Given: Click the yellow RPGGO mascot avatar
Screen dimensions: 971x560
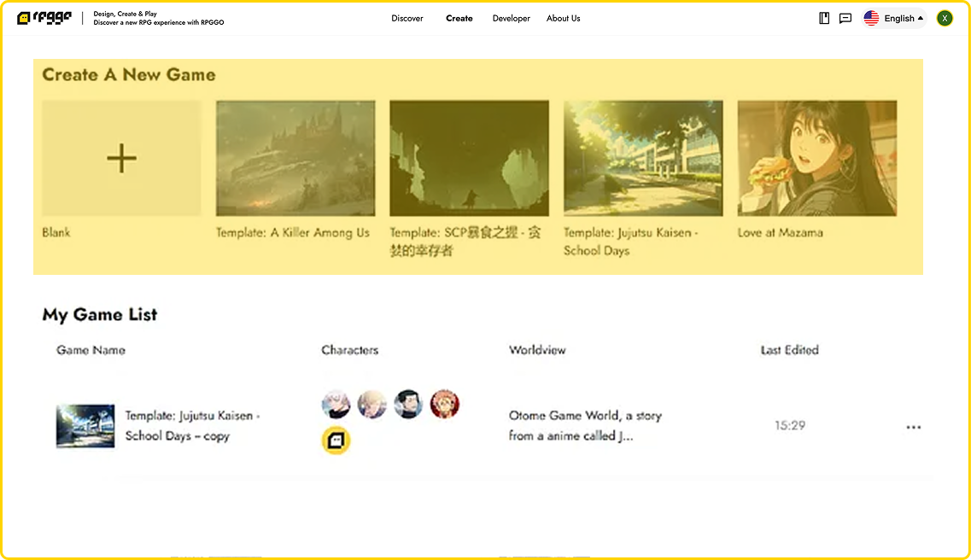Looking at the screenshot, I should click(336, 441).
